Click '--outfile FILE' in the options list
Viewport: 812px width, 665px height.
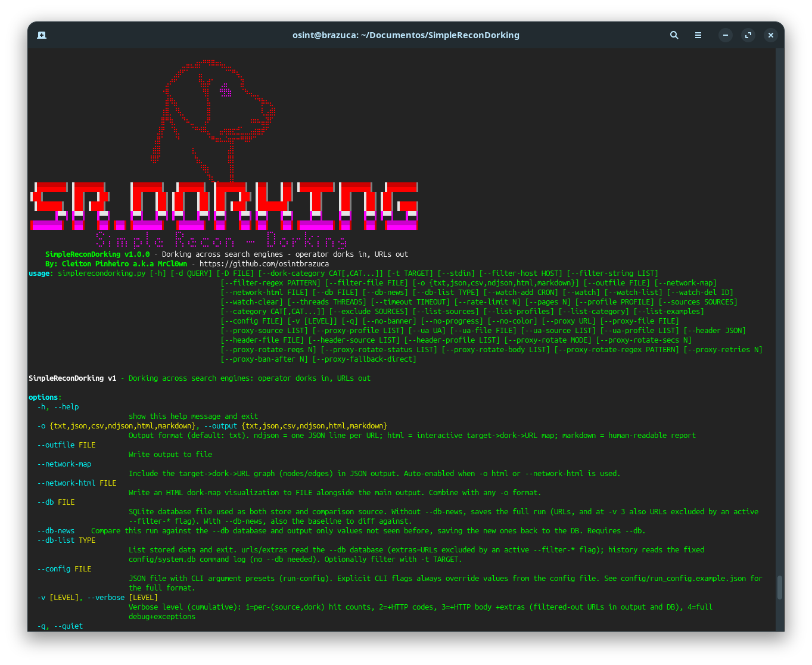(66, 445)
